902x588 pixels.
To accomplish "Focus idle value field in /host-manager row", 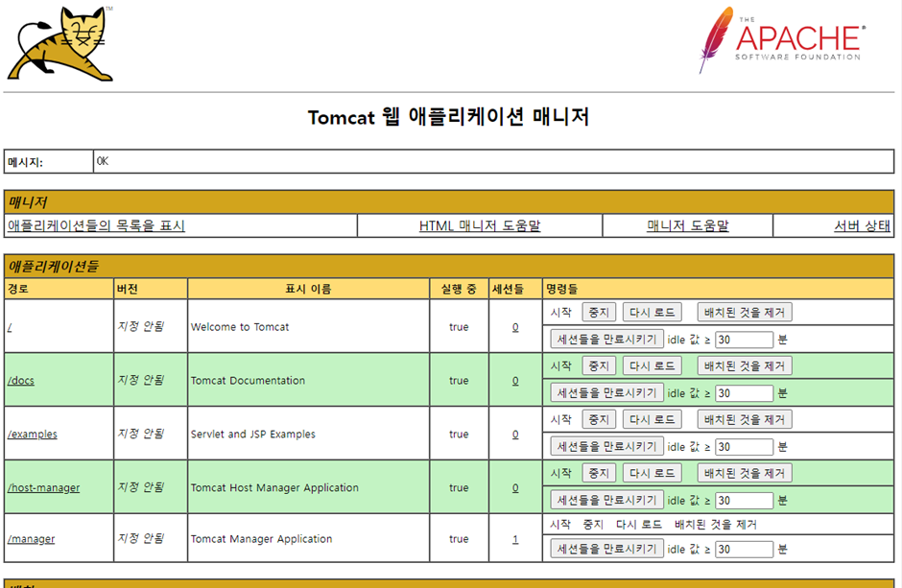I will click(744, 501).
